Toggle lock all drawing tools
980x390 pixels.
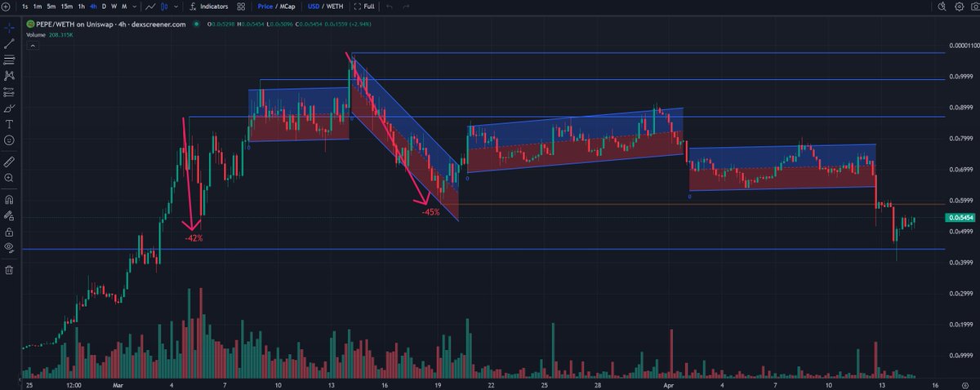tap(9, 231)
